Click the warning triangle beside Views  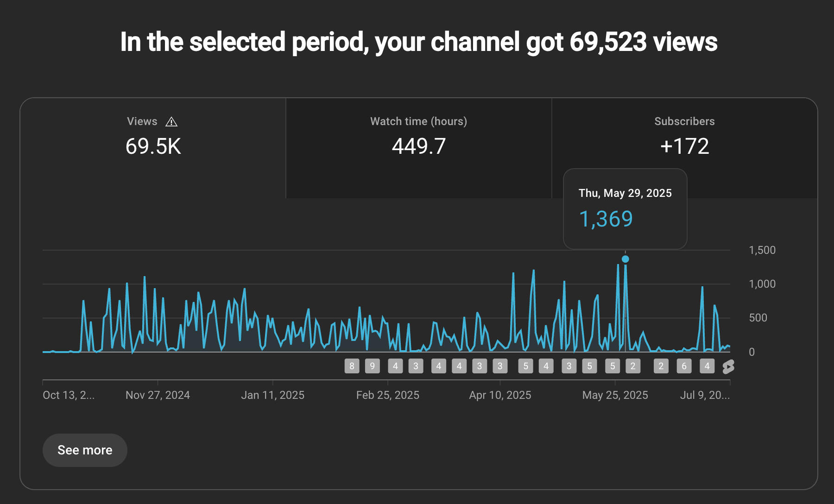tap(171, 122)
